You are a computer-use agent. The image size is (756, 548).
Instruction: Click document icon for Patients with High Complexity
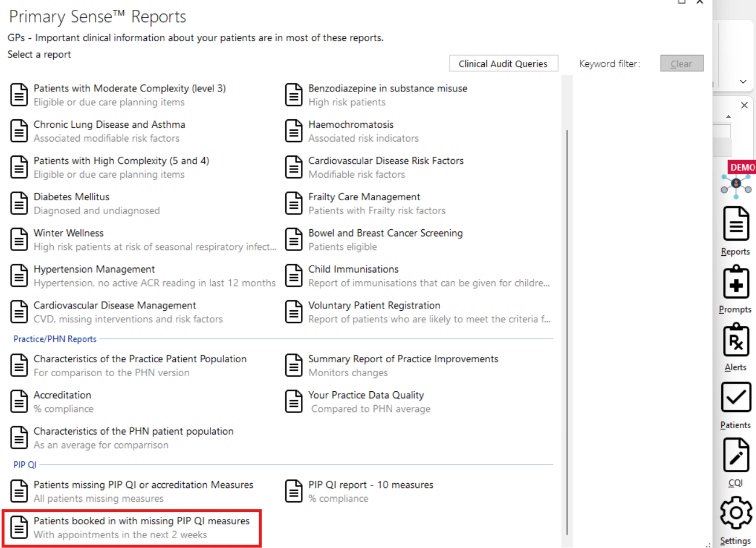(x=19, y=167)
